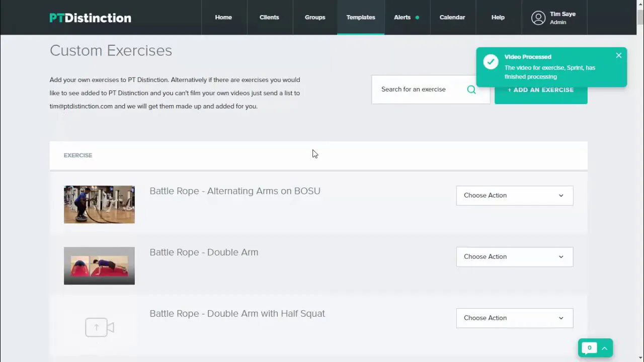644x362 pixels.
Task: Open Choose Action for Alternating Arms on BOSU
Action: 514,195
